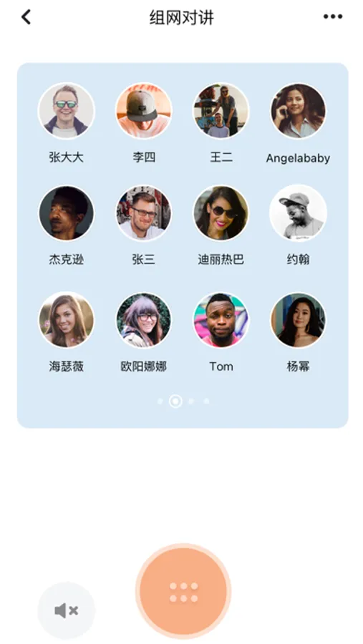The height and width of the screenshot is (644, 363).
Task: Tap Angelababy's avatar
Action: click(x=298, y=111)
